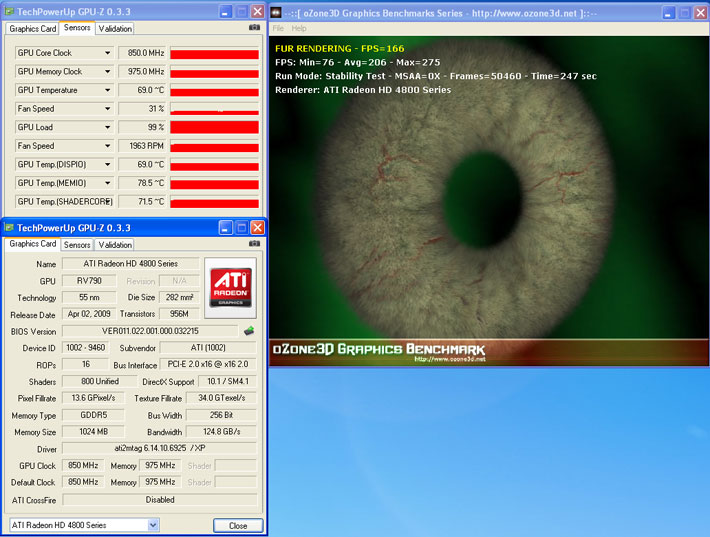
Task: Click the Memory Type GDDR5 field
Action: [x=94, y=415]
